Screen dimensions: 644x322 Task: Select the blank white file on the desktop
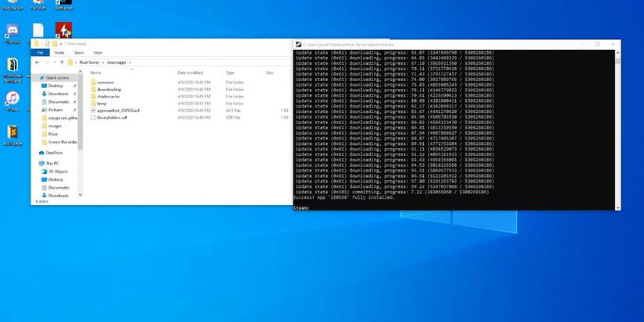[x=38, y=30]
